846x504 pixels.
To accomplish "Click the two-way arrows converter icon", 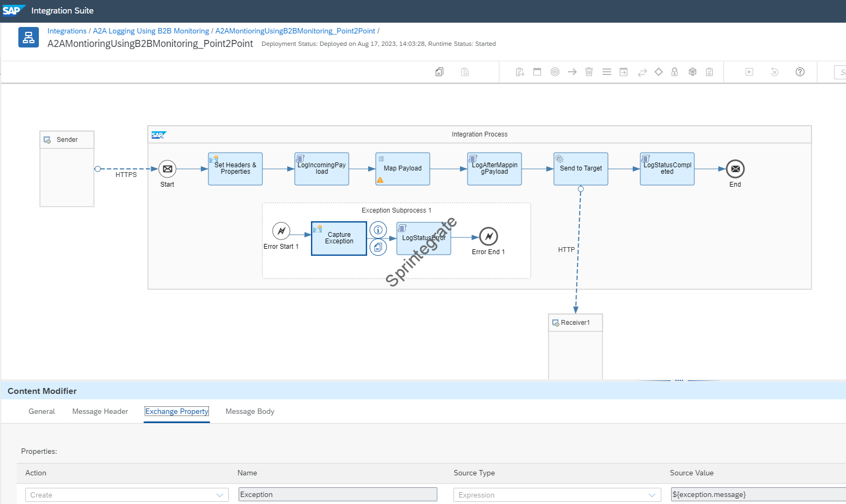I will (x=642, y=72).
